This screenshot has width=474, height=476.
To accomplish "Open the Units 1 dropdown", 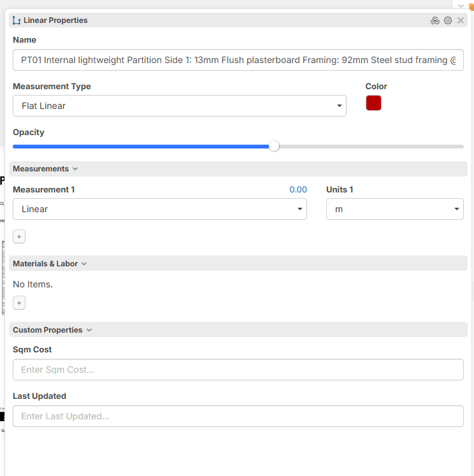I will coord(394,209).
